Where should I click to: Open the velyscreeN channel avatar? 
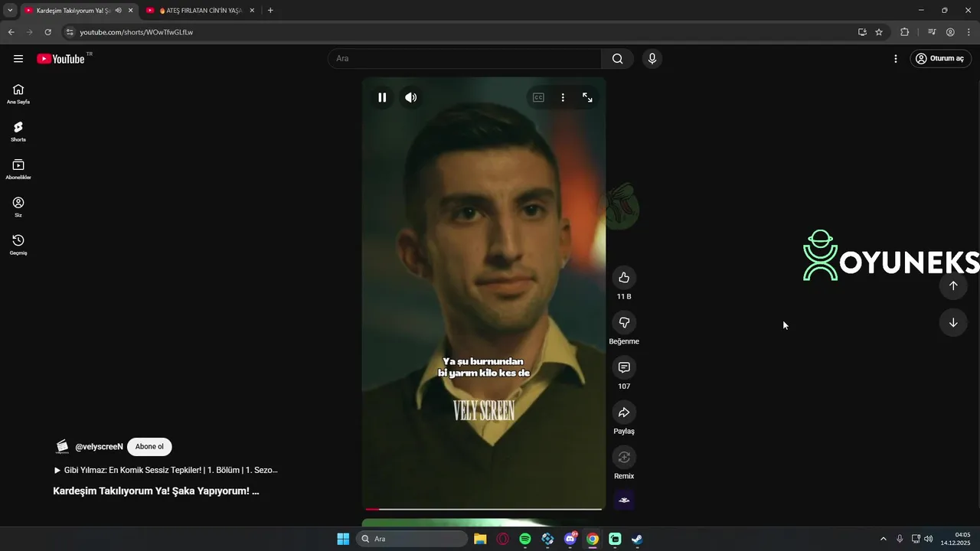(x=62, y=447)
